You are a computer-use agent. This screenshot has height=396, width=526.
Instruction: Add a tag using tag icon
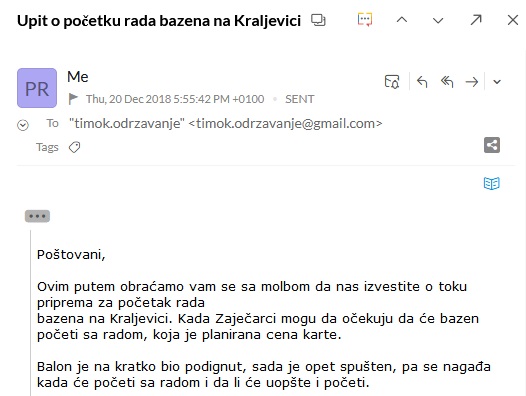pos(74,147)
